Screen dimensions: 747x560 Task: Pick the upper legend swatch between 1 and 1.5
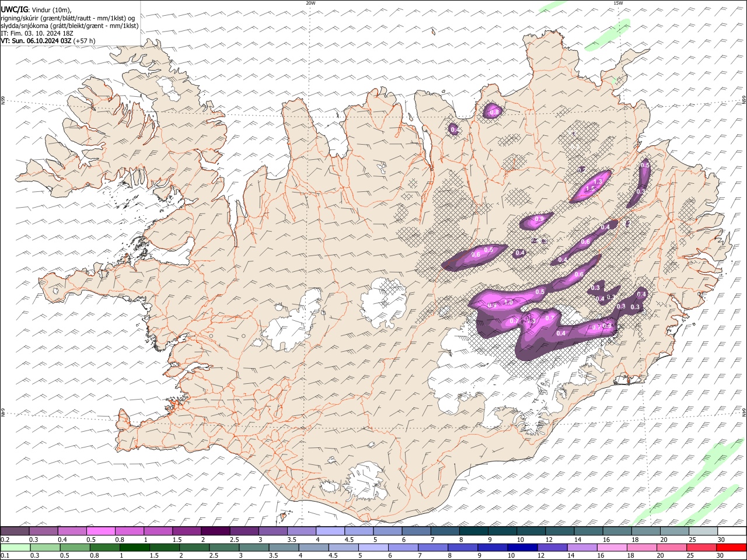point(158,531)
